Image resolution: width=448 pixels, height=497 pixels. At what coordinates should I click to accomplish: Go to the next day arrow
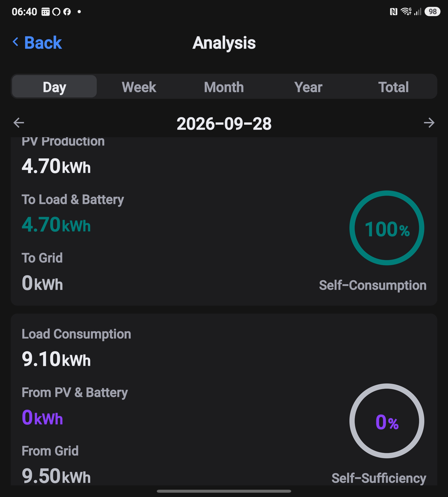[x=429, y=123]
